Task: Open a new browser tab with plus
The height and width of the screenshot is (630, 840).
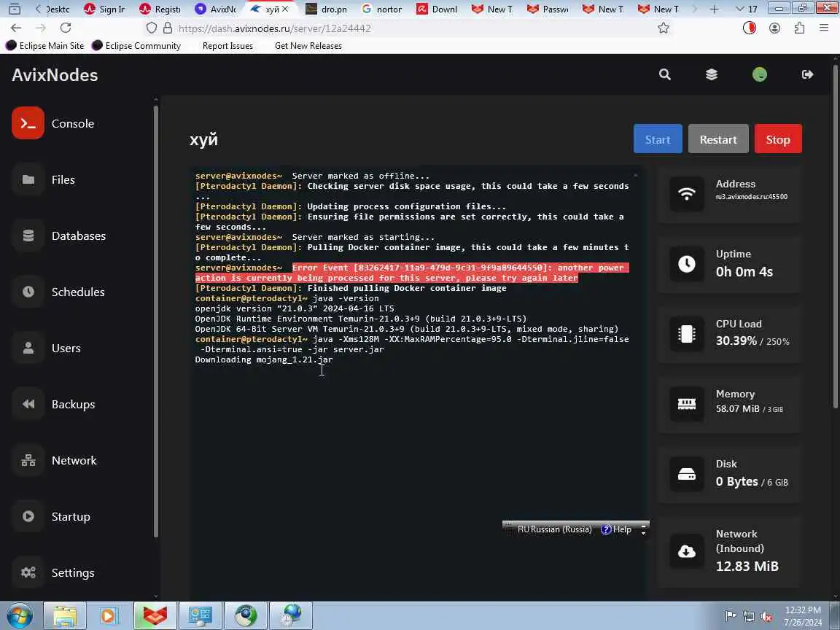Action: tap(714, 9)
